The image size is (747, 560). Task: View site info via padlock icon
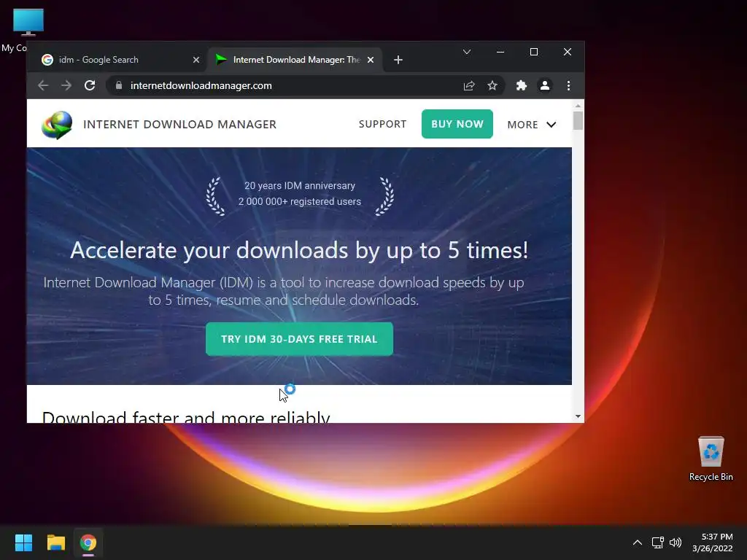click(x=119, y=85)
